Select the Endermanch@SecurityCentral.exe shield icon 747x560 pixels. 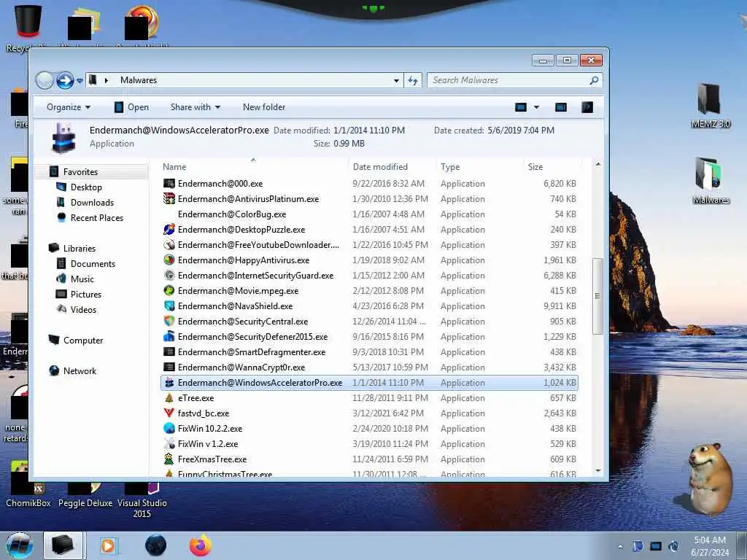pos(169,322)
